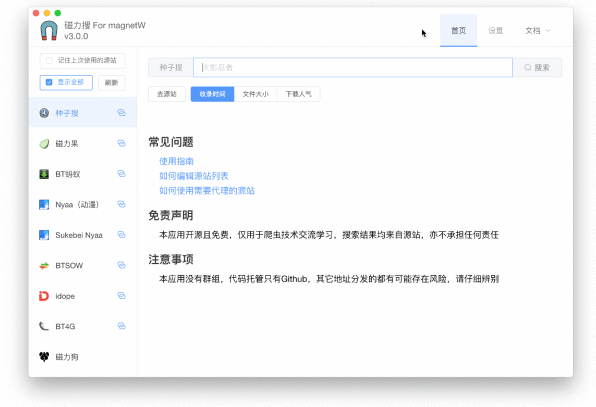This screenshot has height=407, width=596.
Task: Click the idope red D icon
Action: (44, 296)
